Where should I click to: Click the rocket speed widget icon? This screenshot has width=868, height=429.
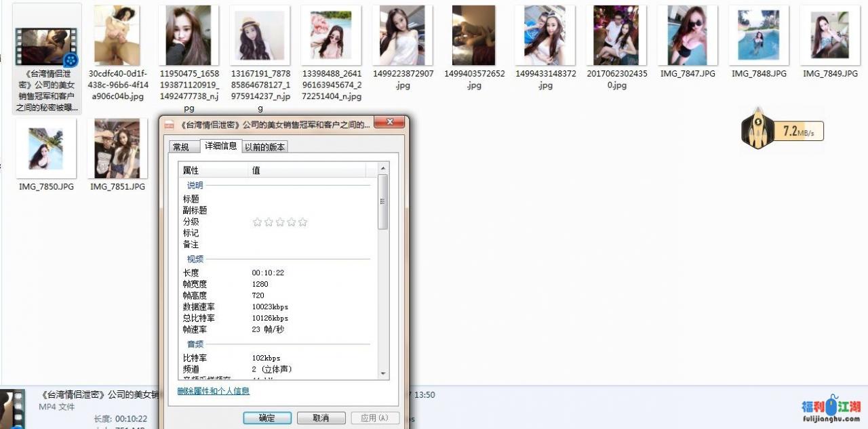(x=757, y=129)
